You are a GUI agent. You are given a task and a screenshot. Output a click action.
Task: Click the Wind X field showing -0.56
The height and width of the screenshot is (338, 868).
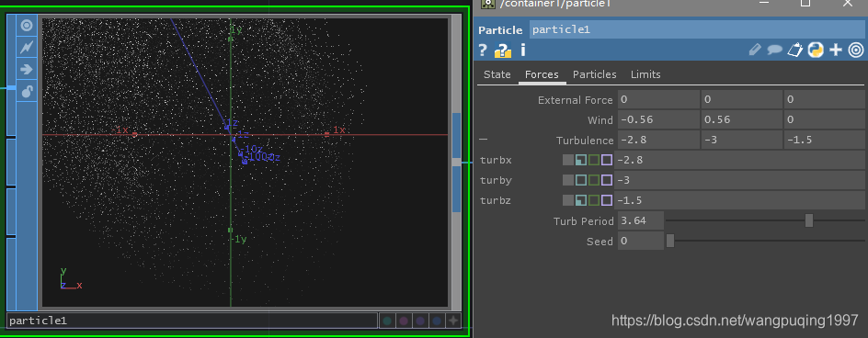tap(658, 119)
